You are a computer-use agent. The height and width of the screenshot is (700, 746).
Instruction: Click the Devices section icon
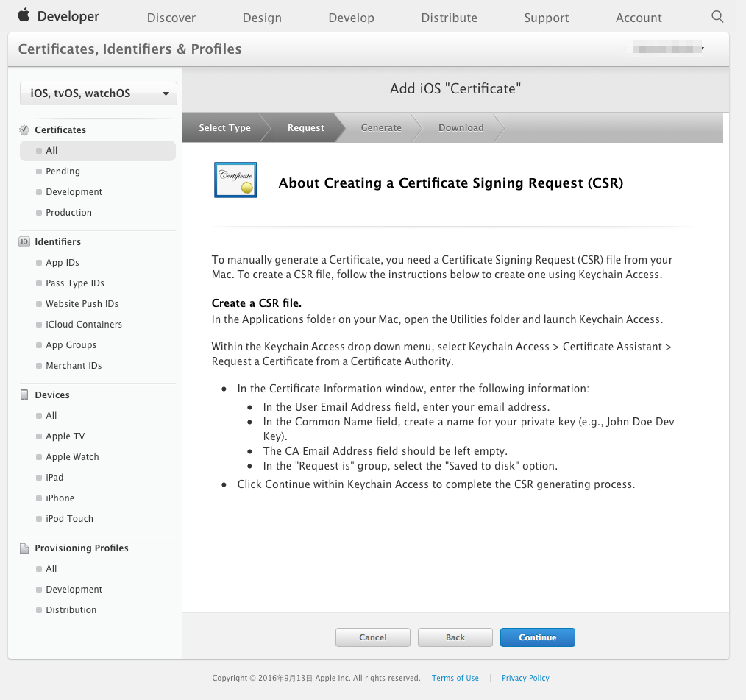pyautogui.click(x=24, y=395)
